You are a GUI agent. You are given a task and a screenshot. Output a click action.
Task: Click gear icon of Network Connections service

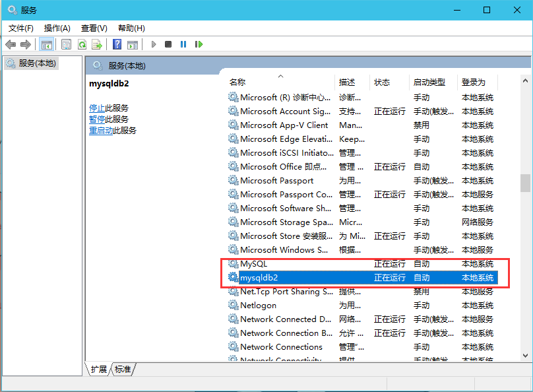click(x=234, y=346)
